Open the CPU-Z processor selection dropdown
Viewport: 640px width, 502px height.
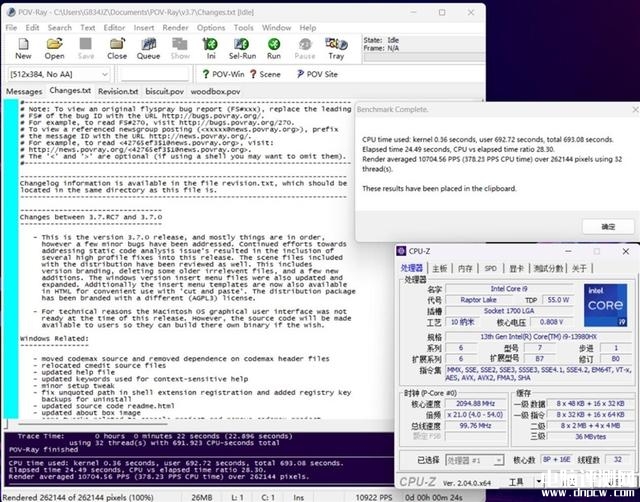point(475,460)
